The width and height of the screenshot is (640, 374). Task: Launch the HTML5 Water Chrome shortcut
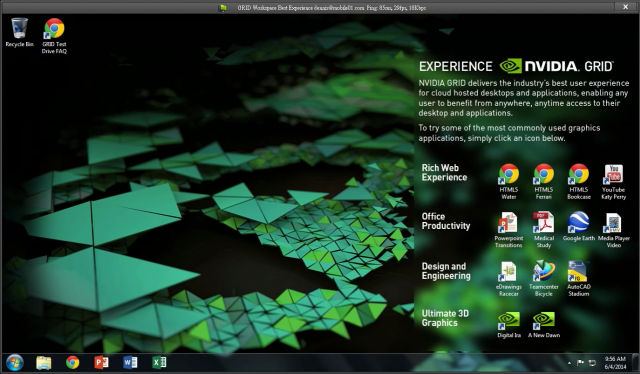coord(509,181)
